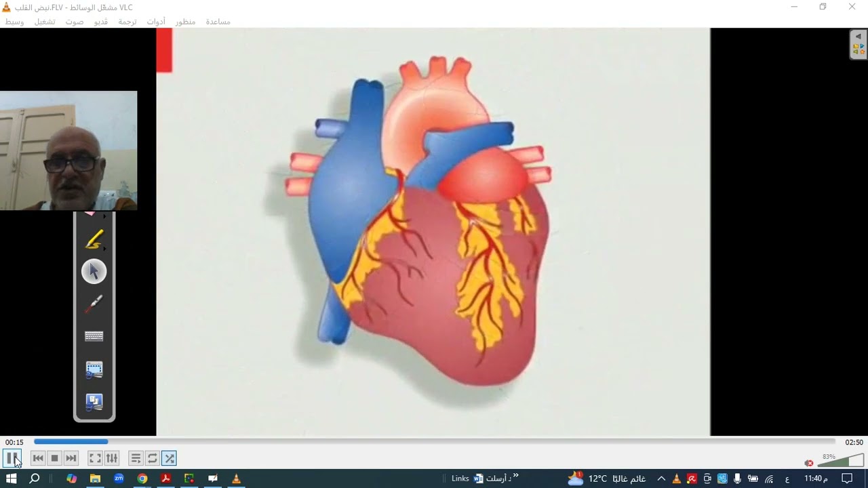Viewport: 868px width, 488px height.
Task: Adjust the VLC volume slider
Action: pos(840,461)
